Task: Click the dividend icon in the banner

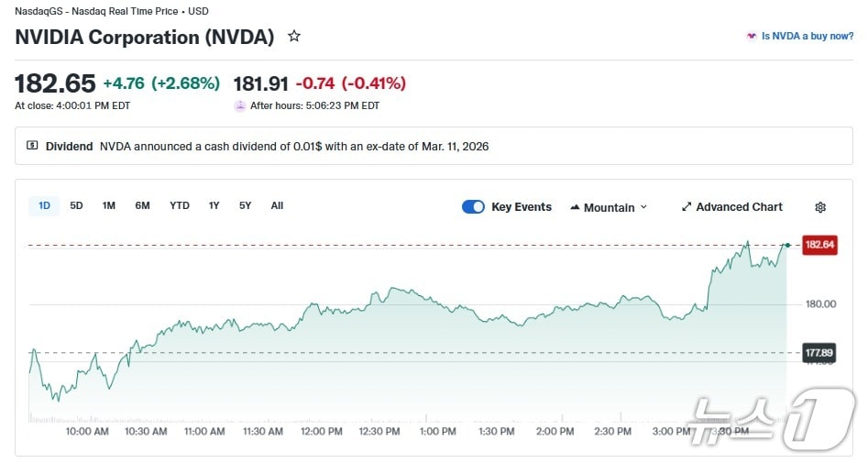Action: point(32,146)
